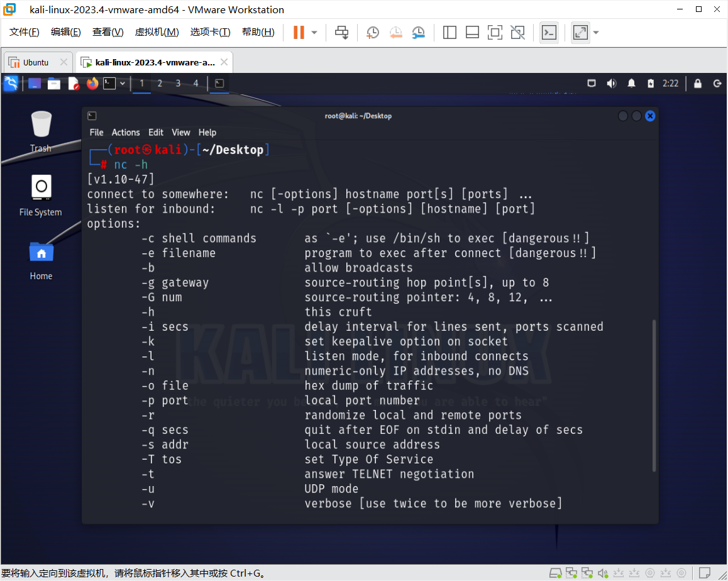The height and width of the screenshot is (581, 728).
Task: Switch to workspace 4
Action: pos(196,84)
